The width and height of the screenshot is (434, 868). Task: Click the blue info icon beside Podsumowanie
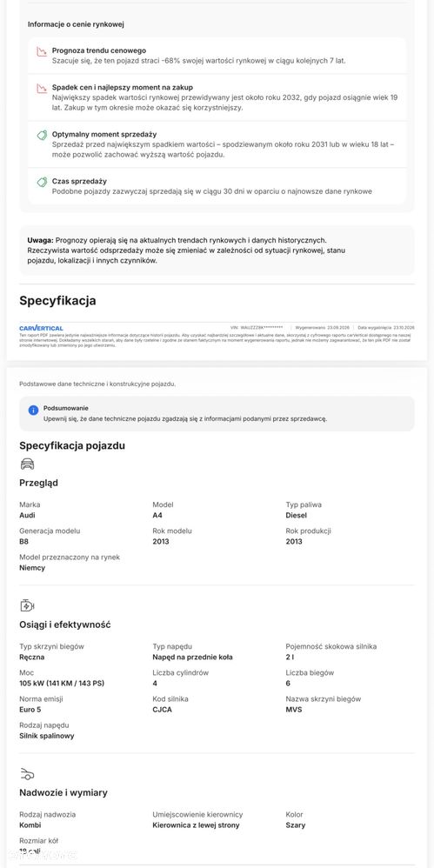(x=33, y=411)
